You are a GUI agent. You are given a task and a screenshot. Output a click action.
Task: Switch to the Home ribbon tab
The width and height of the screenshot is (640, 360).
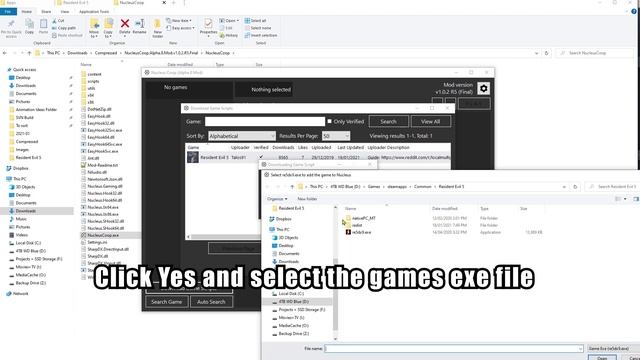point(27,11)
